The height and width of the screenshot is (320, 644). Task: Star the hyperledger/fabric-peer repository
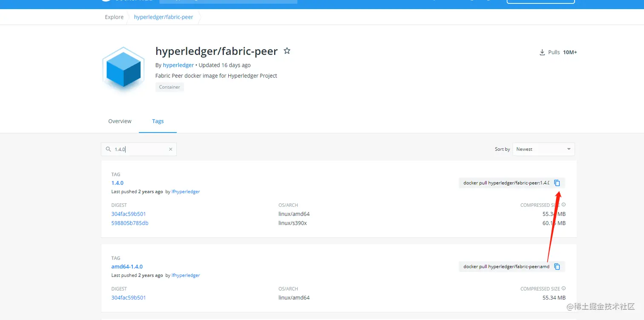[287, 51]
